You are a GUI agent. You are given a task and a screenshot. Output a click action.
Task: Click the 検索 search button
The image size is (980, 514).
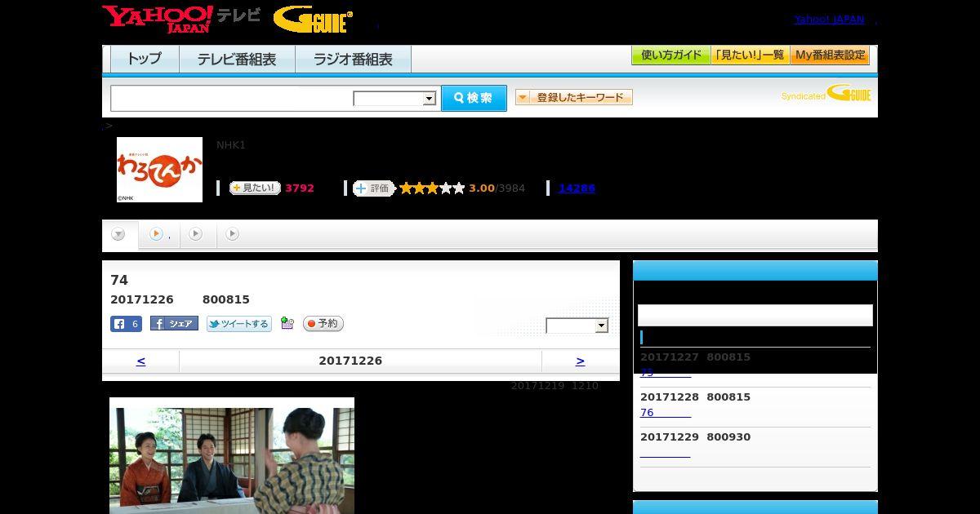[x=474, y=98]
